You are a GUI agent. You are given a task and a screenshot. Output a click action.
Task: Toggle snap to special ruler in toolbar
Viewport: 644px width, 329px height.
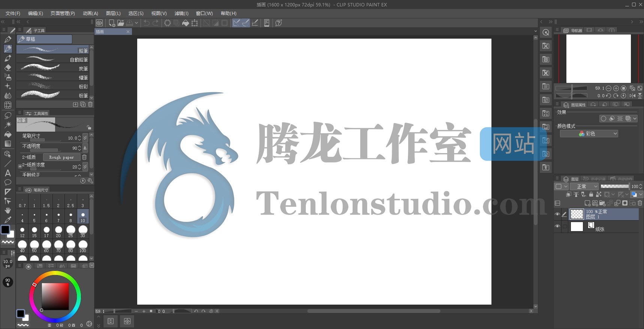click(x=246, y=23)
